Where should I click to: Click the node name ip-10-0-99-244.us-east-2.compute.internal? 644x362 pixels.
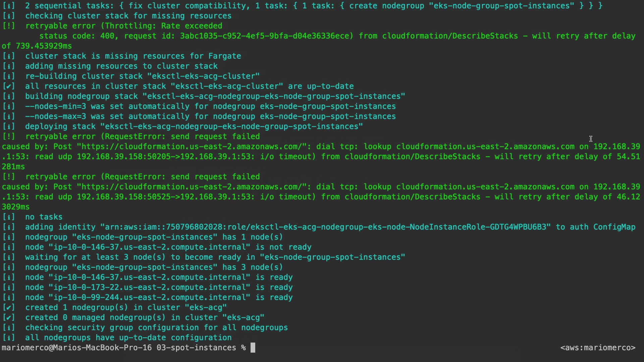[x=150, y=298]
